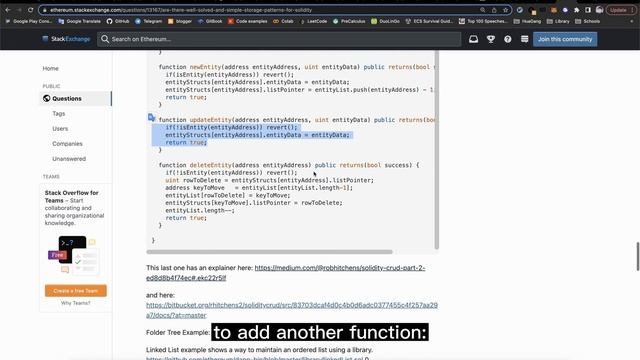This screenshot has height=360, width=640.
Task: Click the text 'entityList.length--;'
Action: click(200, 210)
